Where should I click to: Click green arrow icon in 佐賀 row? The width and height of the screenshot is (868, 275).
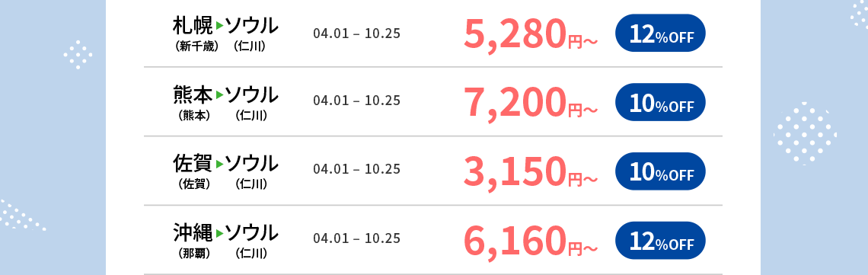(x=219, y=165)
